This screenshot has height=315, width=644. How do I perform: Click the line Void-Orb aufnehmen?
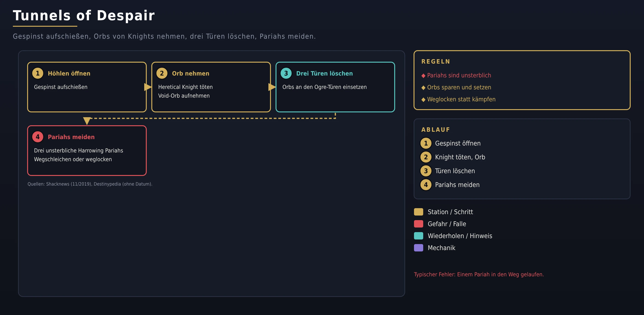tap(184, 96)
